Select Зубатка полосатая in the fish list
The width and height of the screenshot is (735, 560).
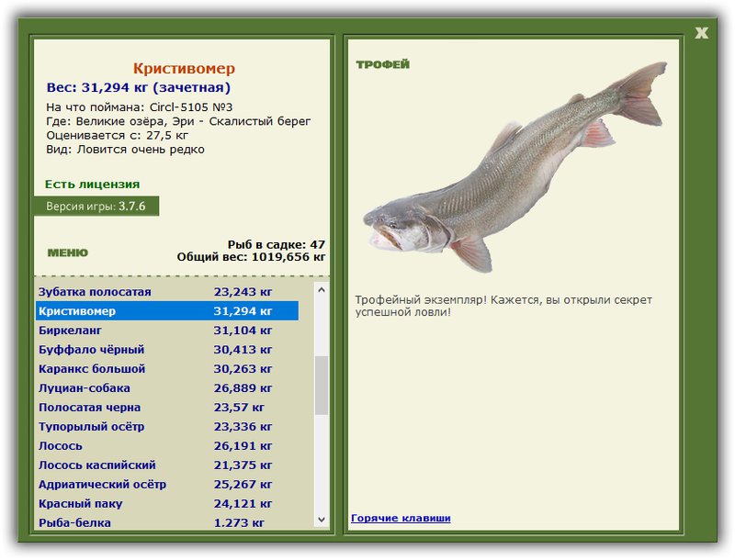[x=167, y=292]
